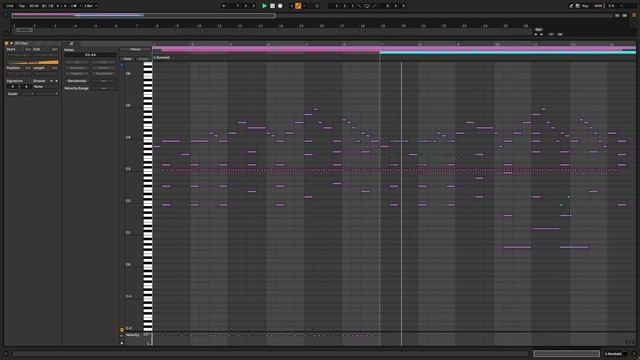Click the Set locator button

click(538, 29)
